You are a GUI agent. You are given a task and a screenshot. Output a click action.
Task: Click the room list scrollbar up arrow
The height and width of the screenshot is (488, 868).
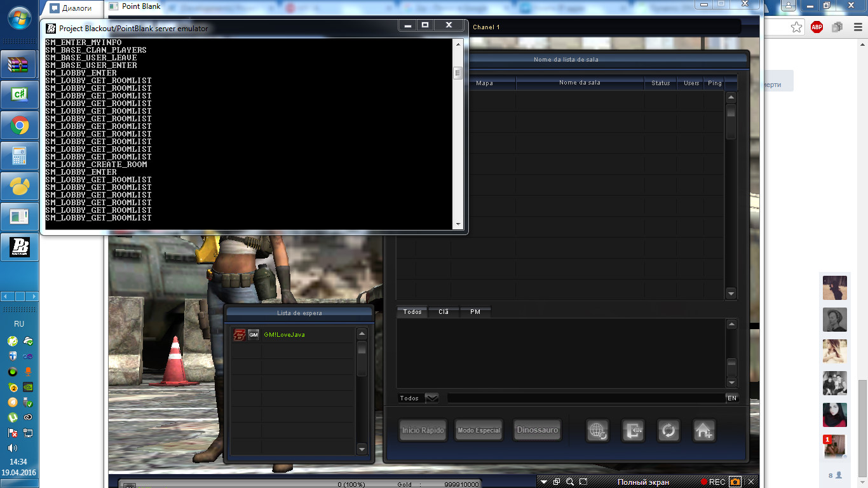731,97
